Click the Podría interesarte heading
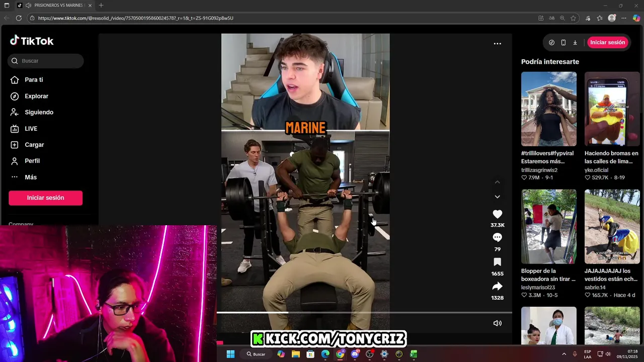The height and width of the screenshot is (362, 644). 550,62
